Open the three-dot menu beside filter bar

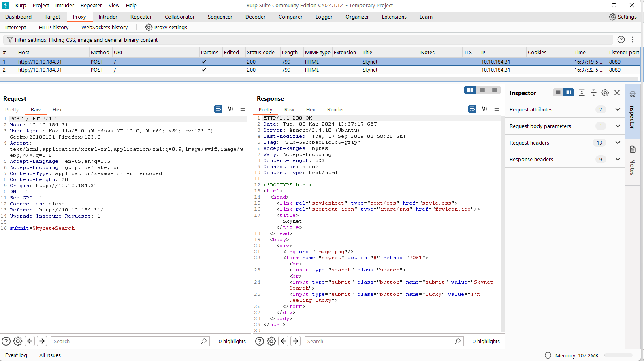633,39
